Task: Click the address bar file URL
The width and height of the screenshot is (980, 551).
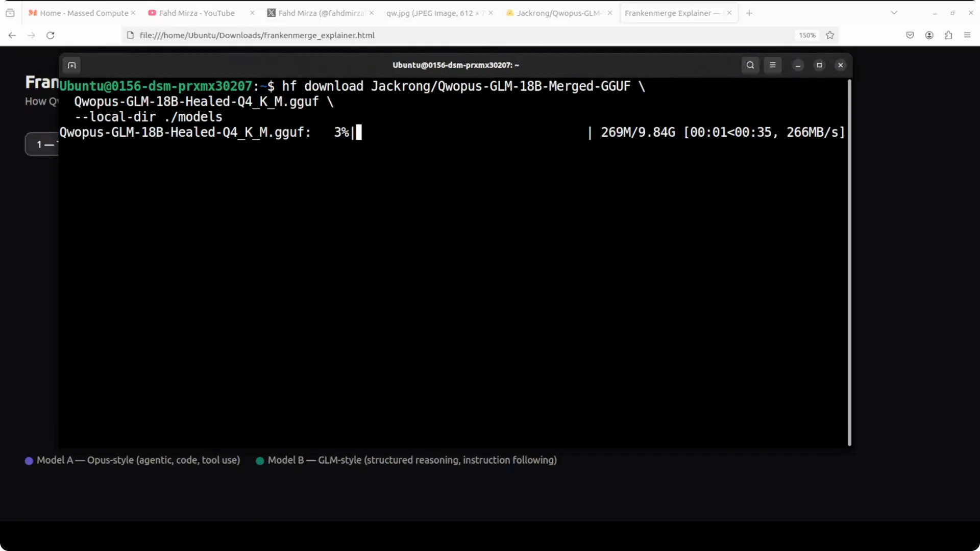Action: pyautogui.click(x=257, y=35)
